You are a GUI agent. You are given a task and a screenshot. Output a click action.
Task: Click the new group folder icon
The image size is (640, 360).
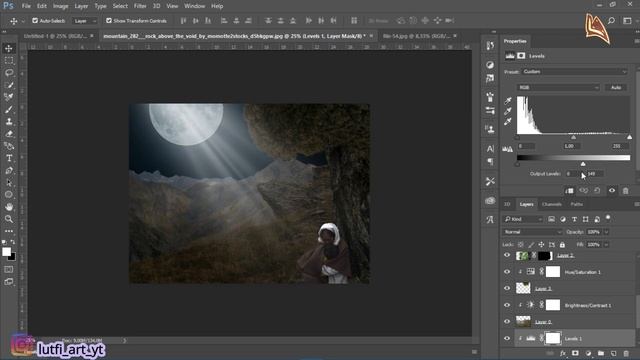(x=601, y=353)
